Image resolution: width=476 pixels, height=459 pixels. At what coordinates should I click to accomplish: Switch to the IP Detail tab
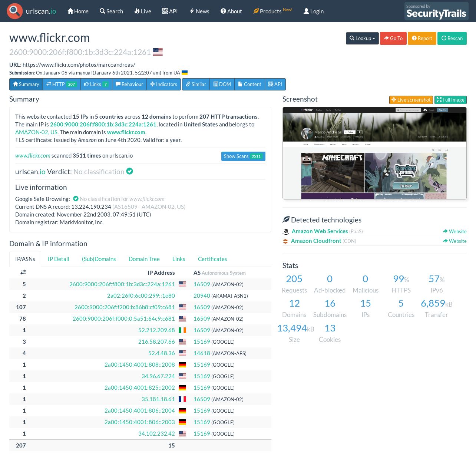tap(59, 259)
